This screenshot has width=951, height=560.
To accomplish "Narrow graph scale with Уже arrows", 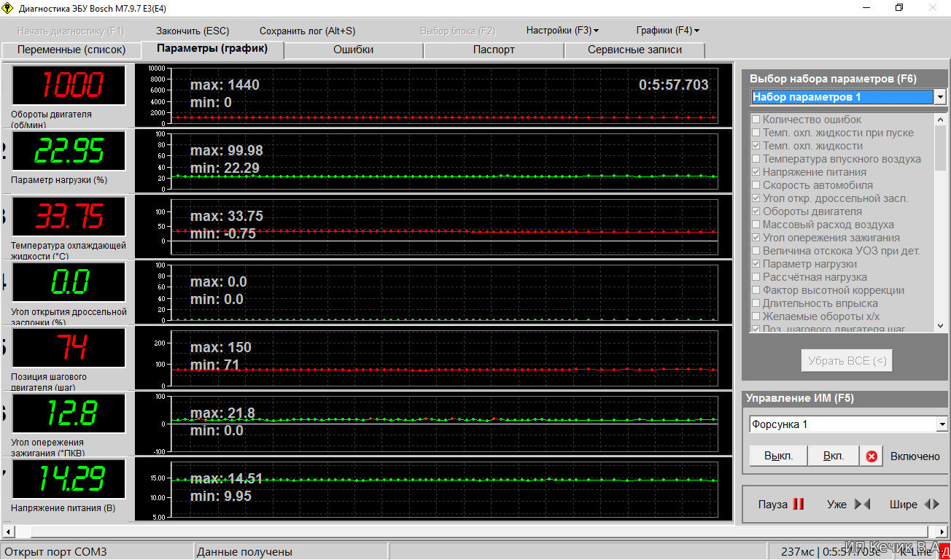I will click(x=850, y=504).
